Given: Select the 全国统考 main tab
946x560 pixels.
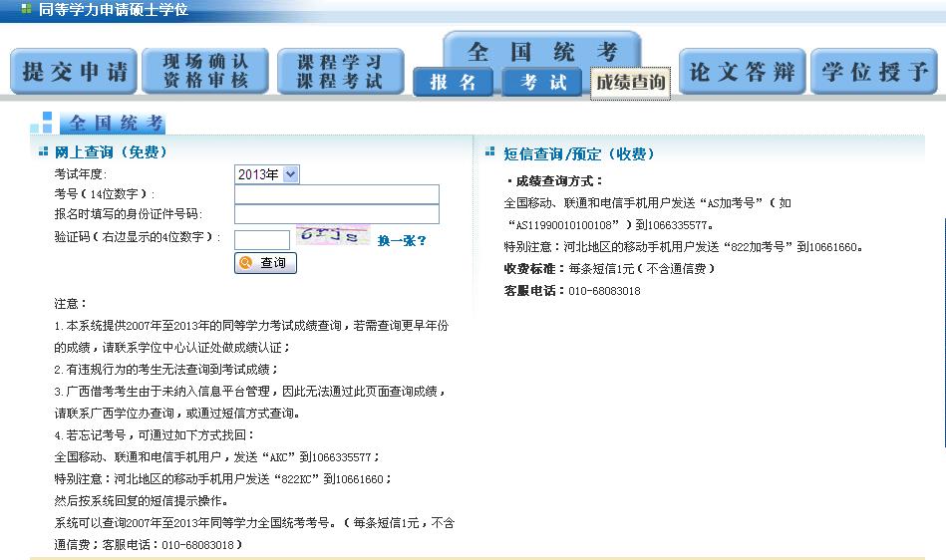Looking at the screenshot, I should 542,50.
